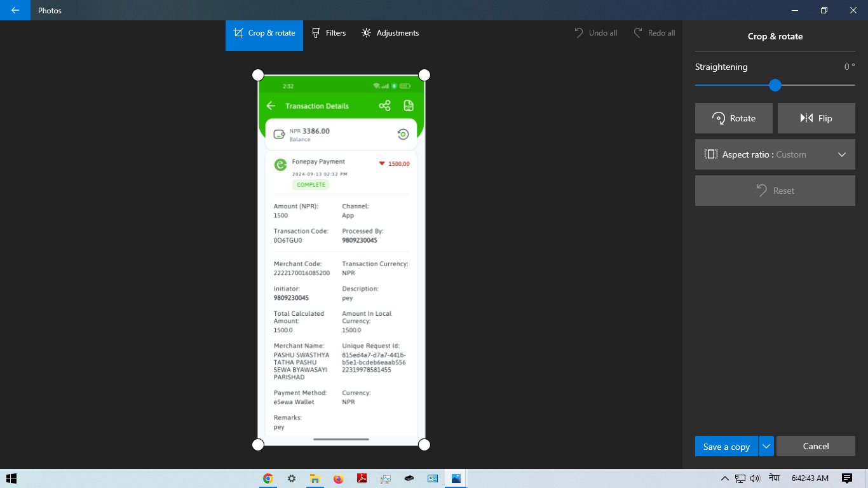Click the merchant code 2222170016085200
This screenshot has width=868, height=488.
302,273
